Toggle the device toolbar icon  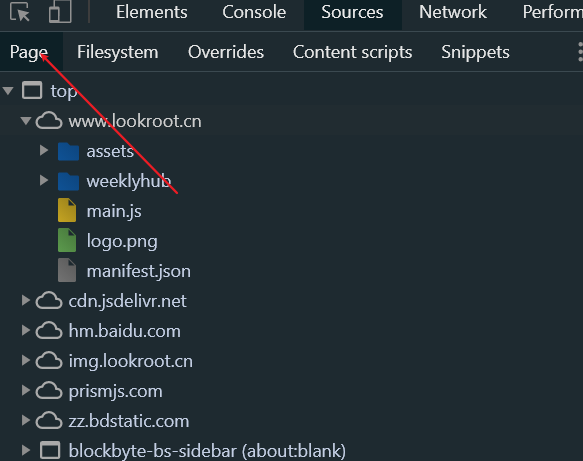pos(60,12)
